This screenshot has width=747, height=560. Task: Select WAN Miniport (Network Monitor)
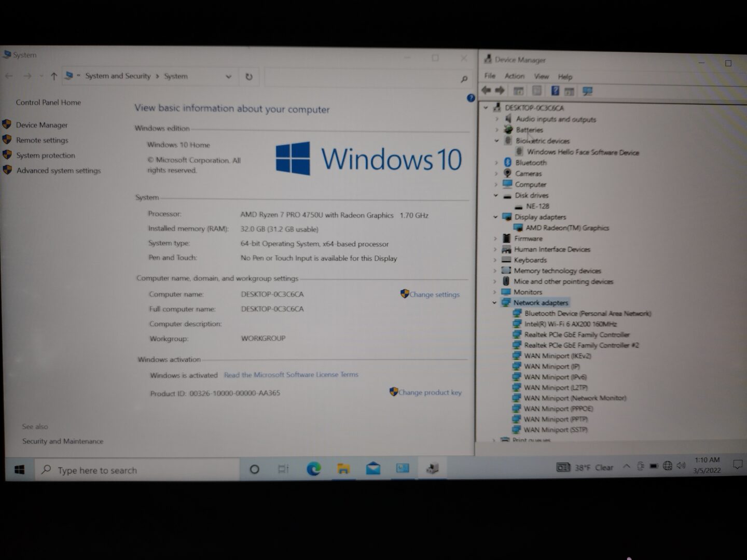pos(575,398)
